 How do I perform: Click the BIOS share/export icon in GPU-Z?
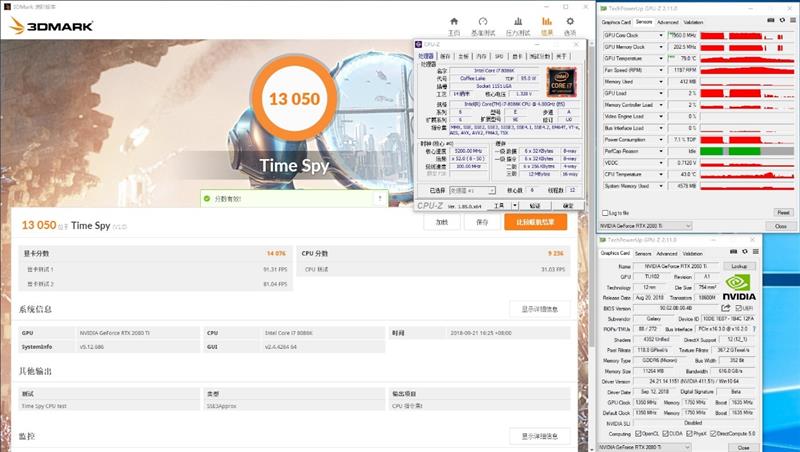726,308
